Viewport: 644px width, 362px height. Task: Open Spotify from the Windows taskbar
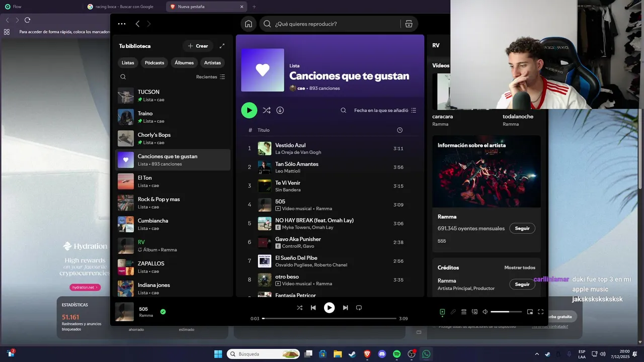pos(396,354)
